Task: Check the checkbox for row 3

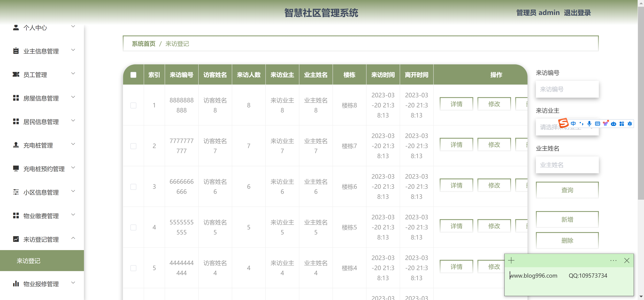Action: 133,187
